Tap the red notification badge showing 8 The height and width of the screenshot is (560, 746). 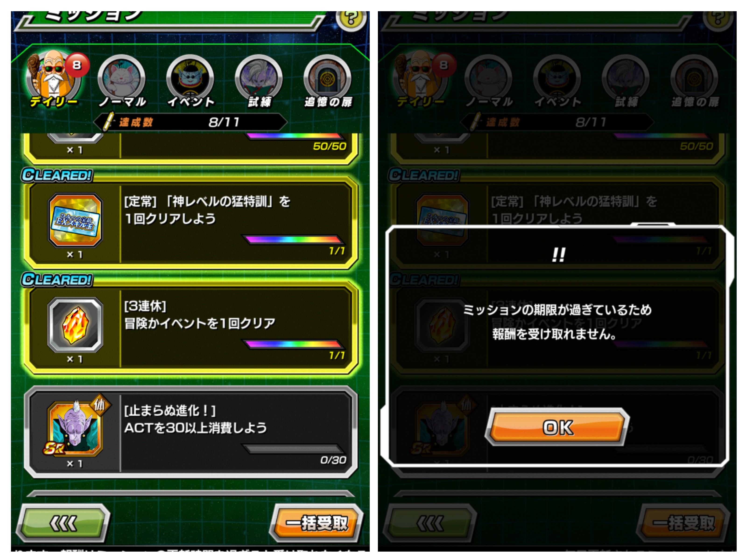77,65
